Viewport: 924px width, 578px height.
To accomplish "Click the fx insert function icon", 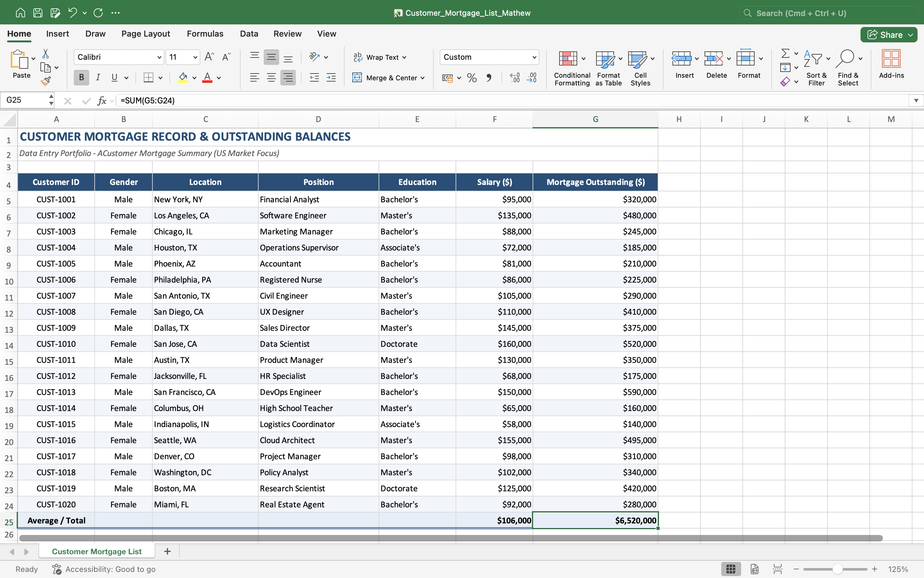I will coord(102,101).
